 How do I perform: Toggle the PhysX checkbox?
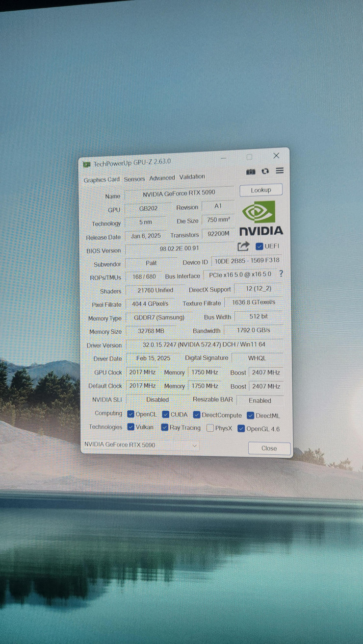click(210, 428)
